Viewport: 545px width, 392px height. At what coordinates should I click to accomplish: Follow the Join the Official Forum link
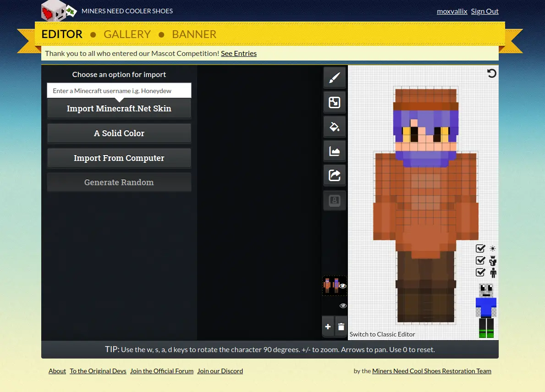(162, 371)
